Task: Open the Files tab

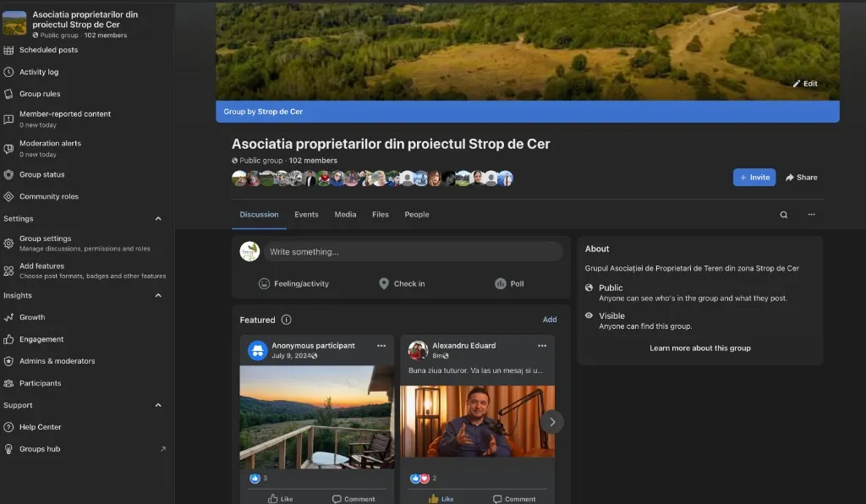Action: [381, 215]
